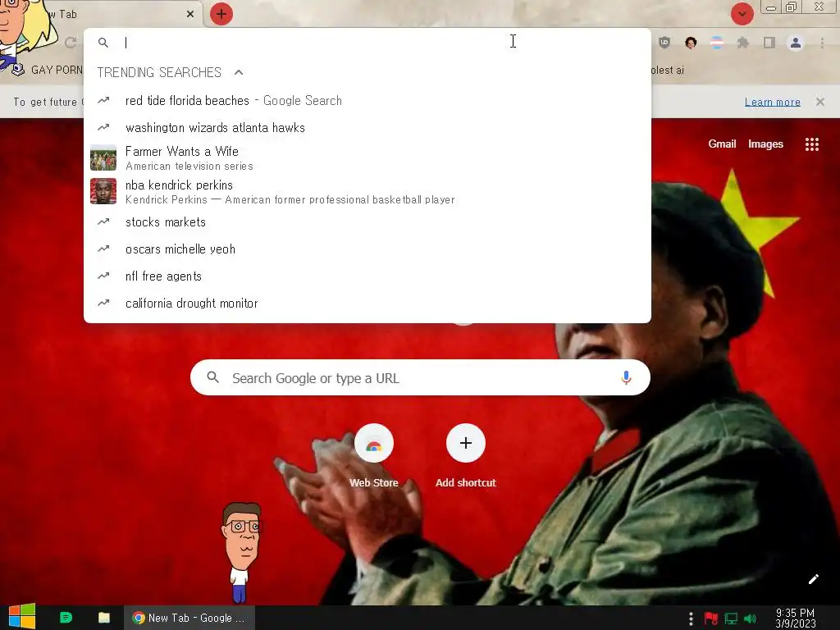Select 'red tide florida beaches' suggestion
This screenshot has width=840, height=630.
click(367, 101)
